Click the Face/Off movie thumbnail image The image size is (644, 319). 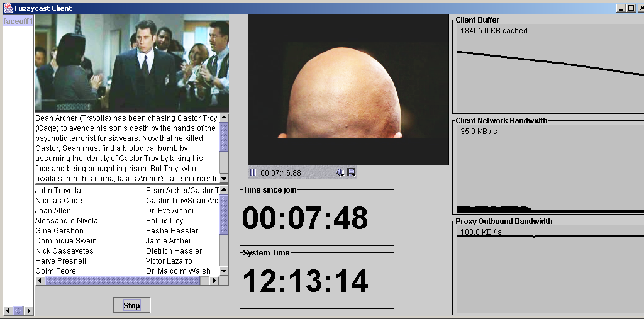(x=131, y=64)
